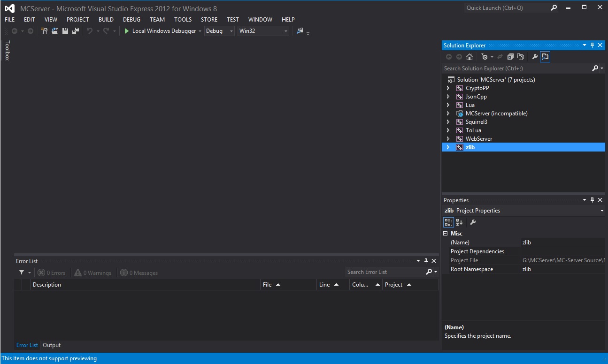Click Collapse All in Solution Explorer toolbar
Image resolution: width=608 pixels, height=364 pixels.
tap(510, 57)
